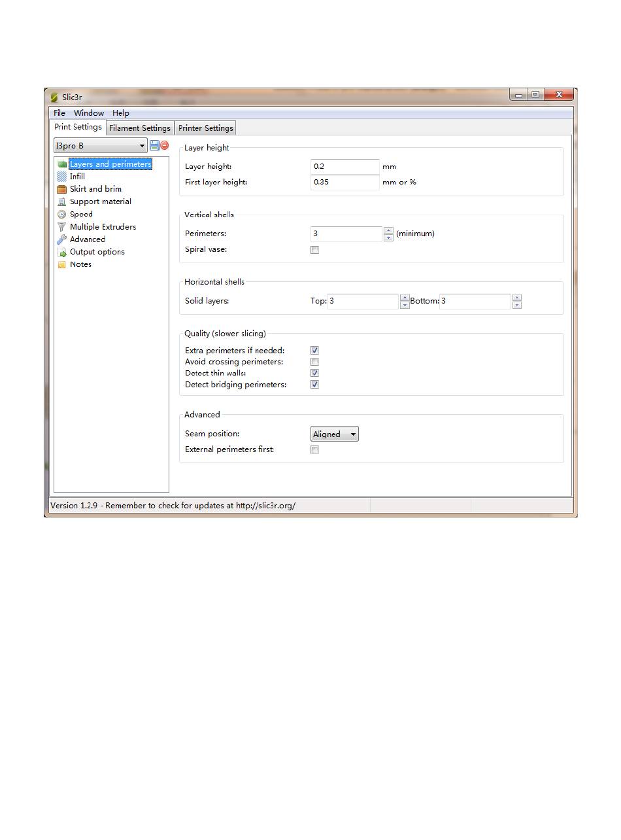Viewport: 621px width, 840px height.
Task: Close the Slic3r window
Action: [x=559, y=95]
